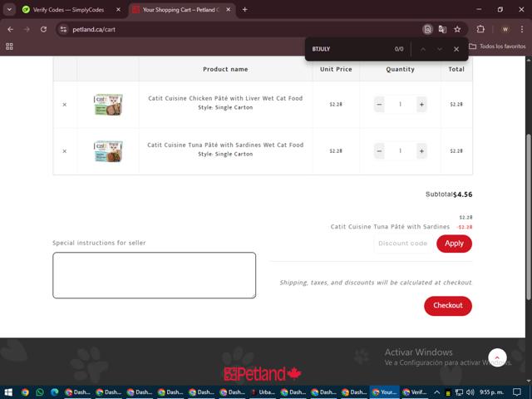Image resolution: width=532 pixels, height=399 pixels.
Task: Apply the discount code
Action: 454,244
